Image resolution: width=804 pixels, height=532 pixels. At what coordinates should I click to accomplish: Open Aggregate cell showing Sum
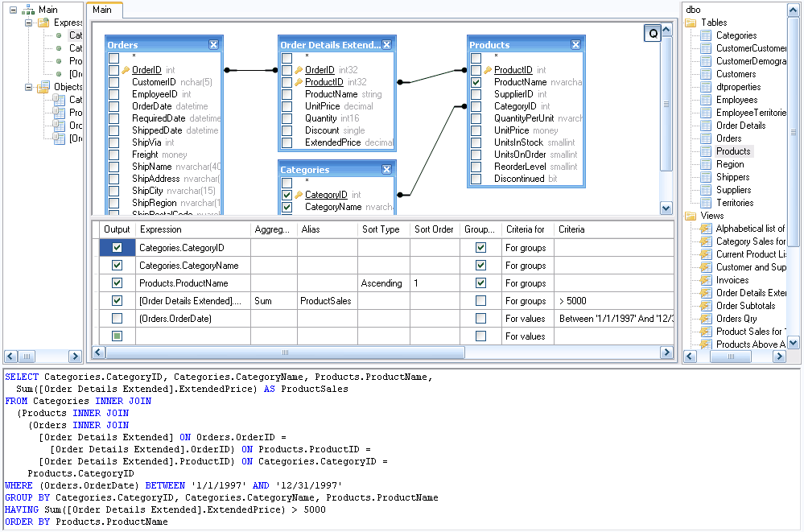coord(274,301)
